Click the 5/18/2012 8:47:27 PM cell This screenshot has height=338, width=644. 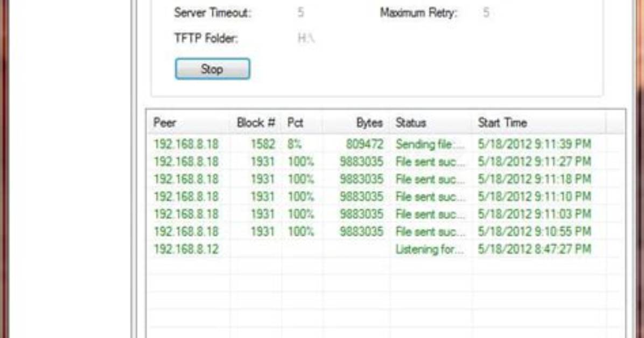pyautogui.click(x=534, y=249)
